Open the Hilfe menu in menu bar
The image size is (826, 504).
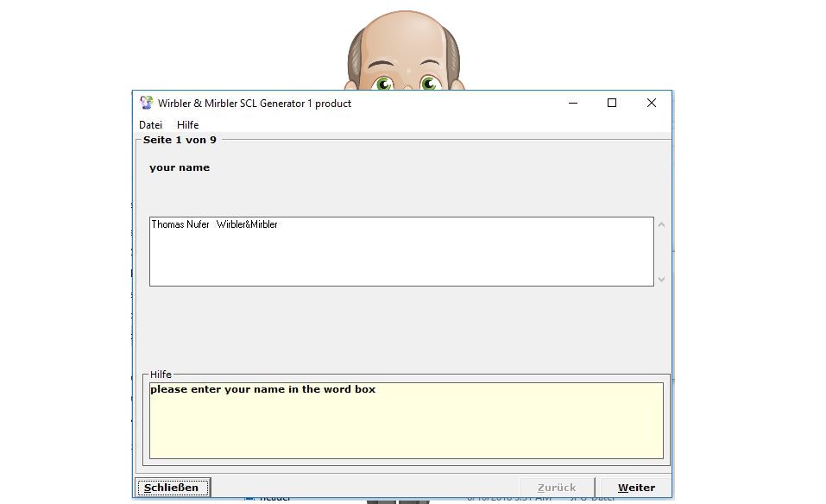coord(187,125)
